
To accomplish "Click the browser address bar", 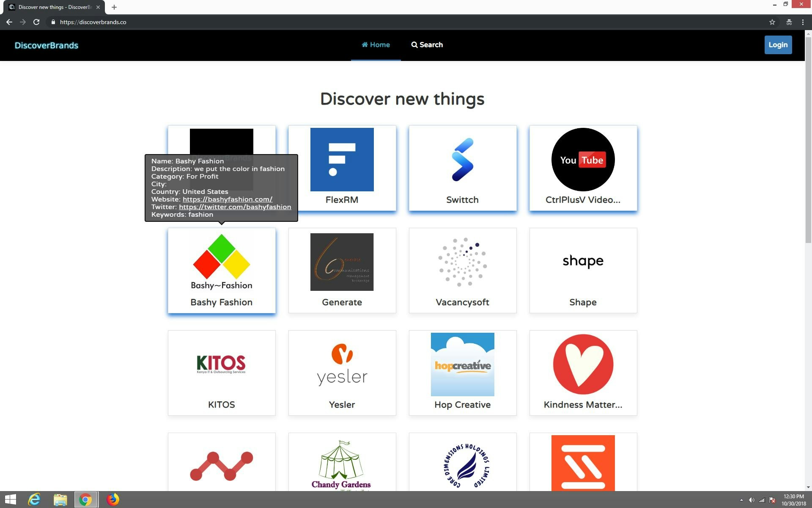I will coord(169,22).
